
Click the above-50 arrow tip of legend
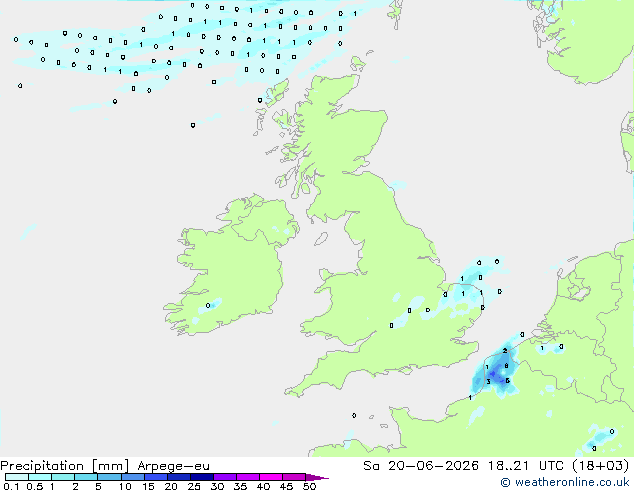tap(317, 477)
